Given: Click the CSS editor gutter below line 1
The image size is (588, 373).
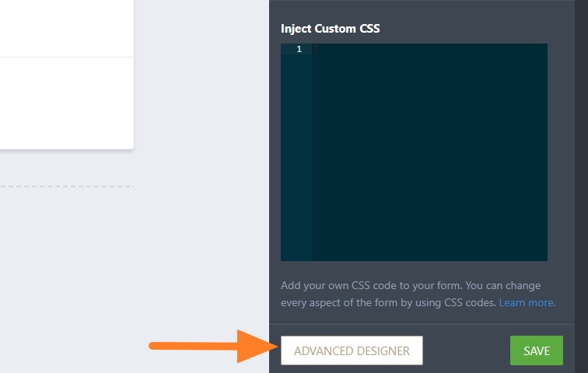Looking at the screenshot, I should pos(296,155).
